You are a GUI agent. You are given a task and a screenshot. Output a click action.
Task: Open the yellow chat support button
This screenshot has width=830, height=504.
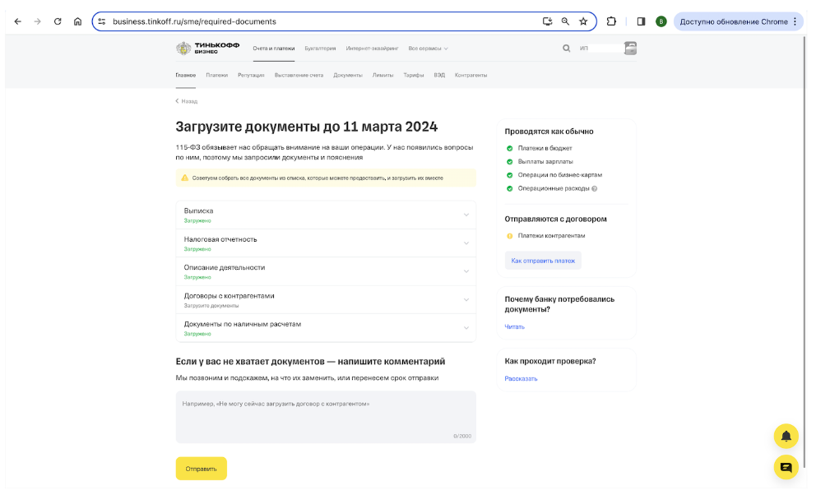pos(786,468)
